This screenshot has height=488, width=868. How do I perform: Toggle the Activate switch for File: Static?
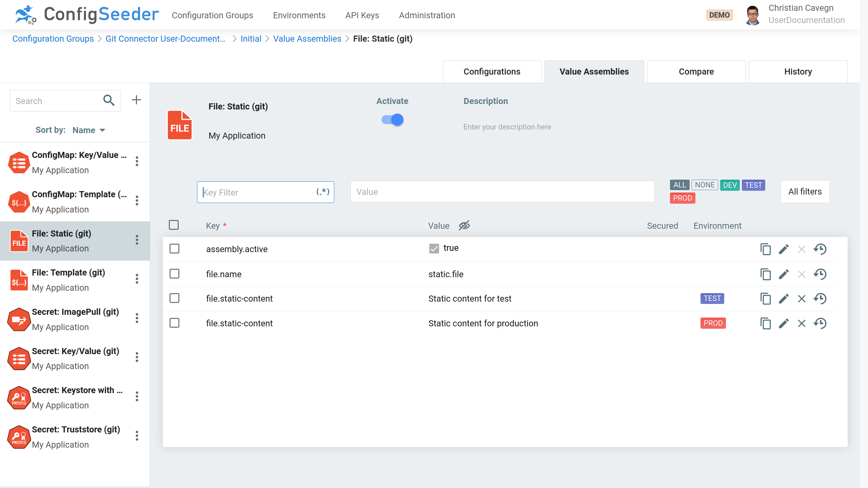392,119
